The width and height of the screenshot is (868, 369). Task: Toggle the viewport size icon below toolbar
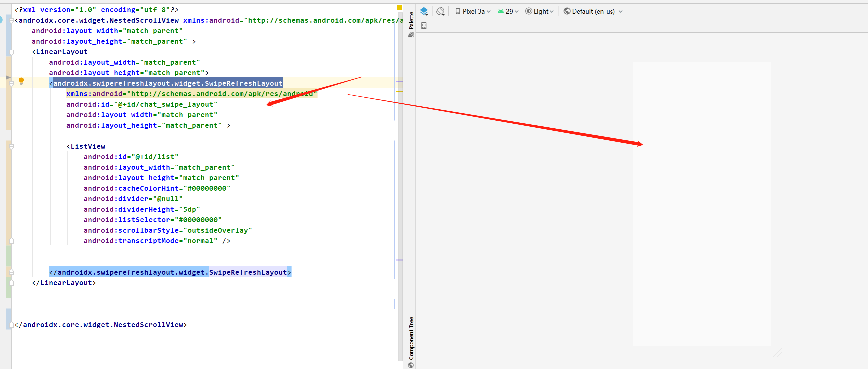point(424,26)
